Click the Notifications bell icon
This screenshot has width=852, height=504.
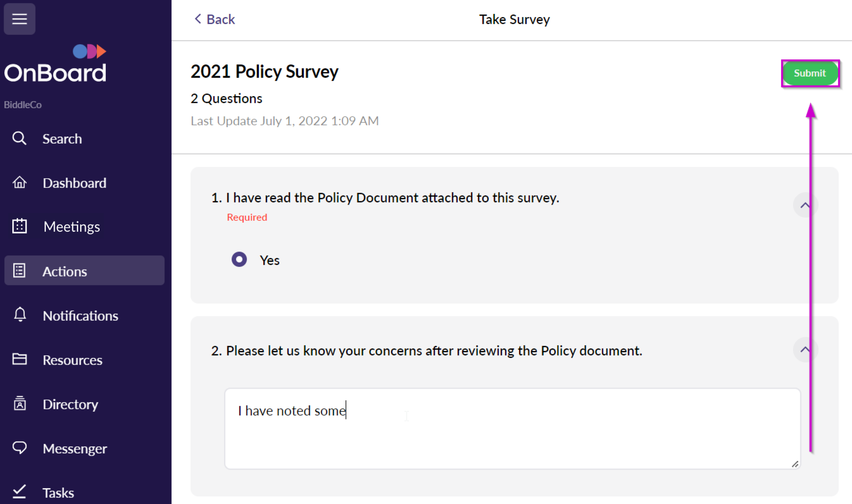pos(20,315)
